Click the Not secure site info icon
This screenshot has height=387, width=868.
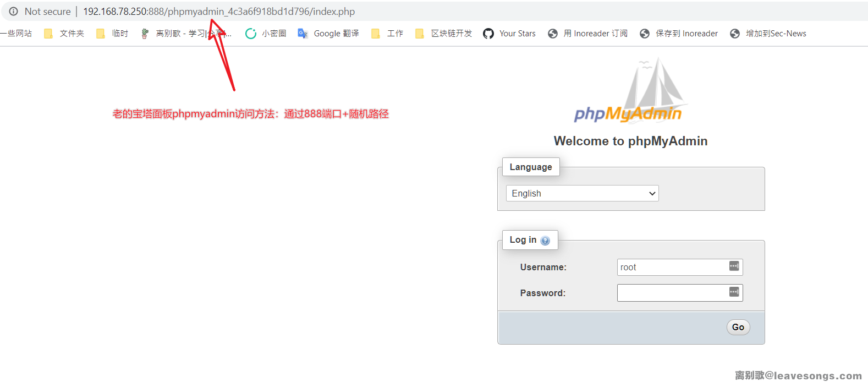click(x=14, y=12)
